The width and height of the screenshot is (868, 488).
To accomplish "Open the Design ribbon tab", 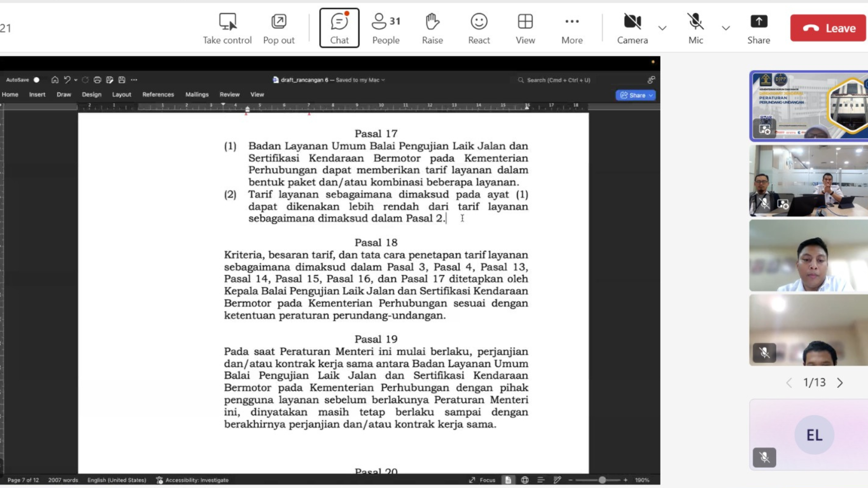I will click(91, 94).
